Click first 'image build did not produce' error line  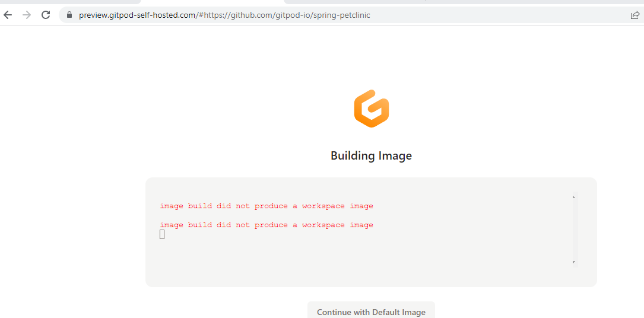(267, 206)
